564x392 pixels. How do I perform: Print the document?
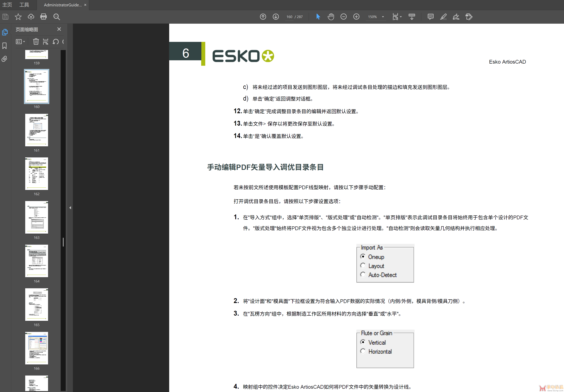point(44,17)
